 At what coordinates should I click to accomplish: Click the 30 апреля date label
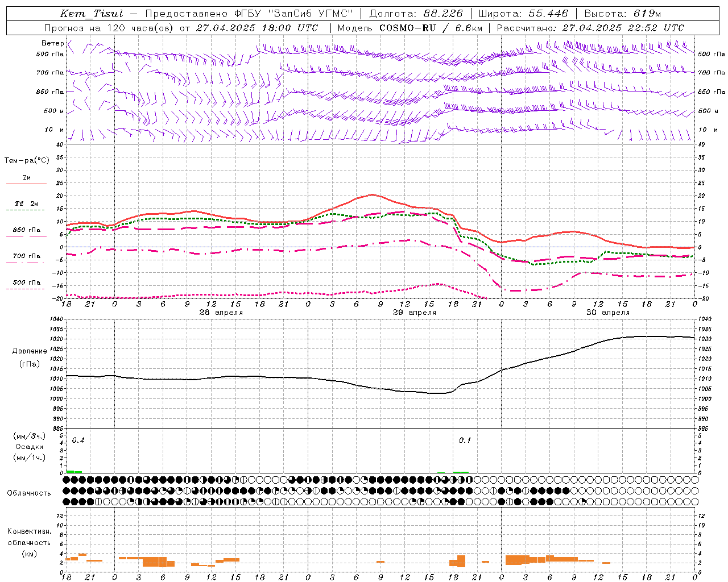click(x=608, y=313)
